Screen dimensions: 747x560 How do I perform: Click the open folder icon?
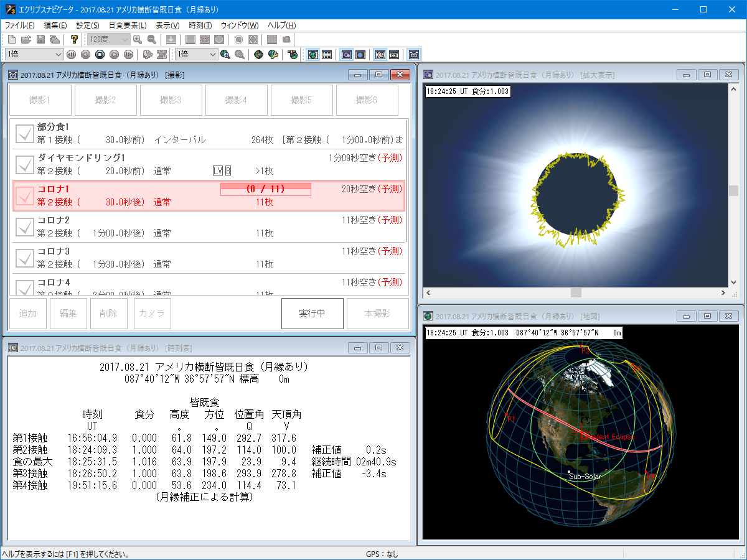click(x=26, y=39)
